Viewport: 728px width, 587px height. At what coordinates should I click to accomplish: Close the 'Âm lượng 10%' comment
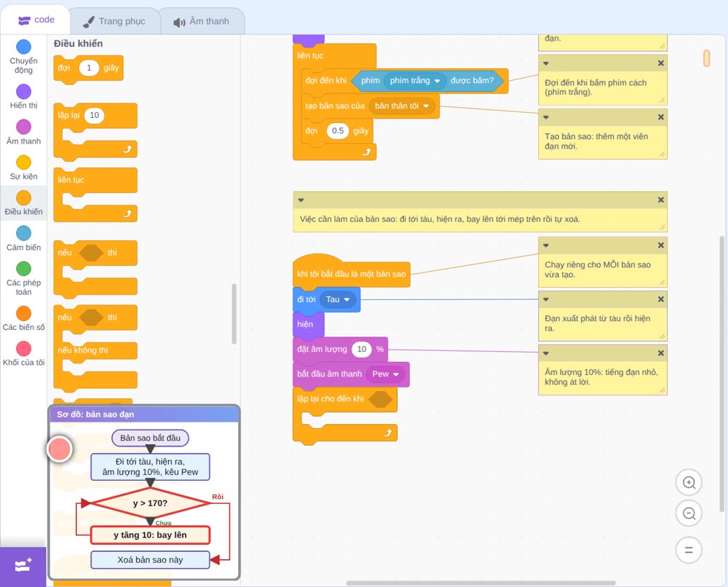661,353
